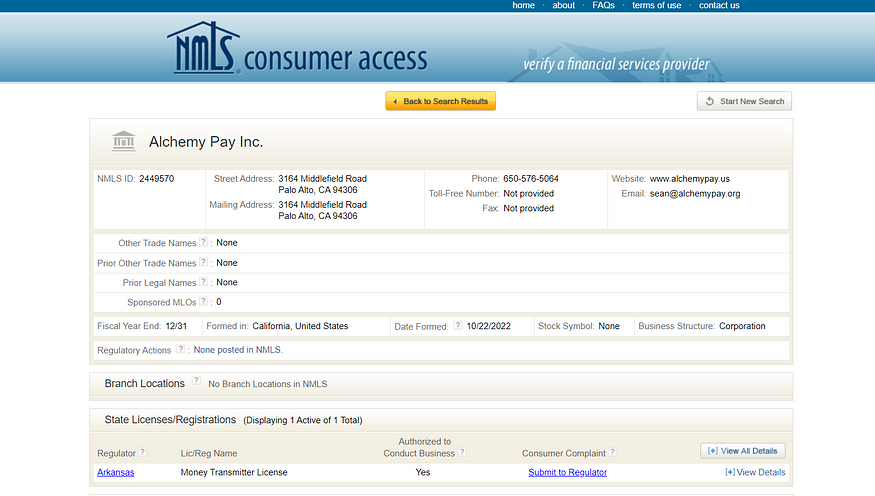Open help icon next to Prior Legal Names
Image resolution: width=875 pixels, height=496 pixels.
(x=203, y=282)
